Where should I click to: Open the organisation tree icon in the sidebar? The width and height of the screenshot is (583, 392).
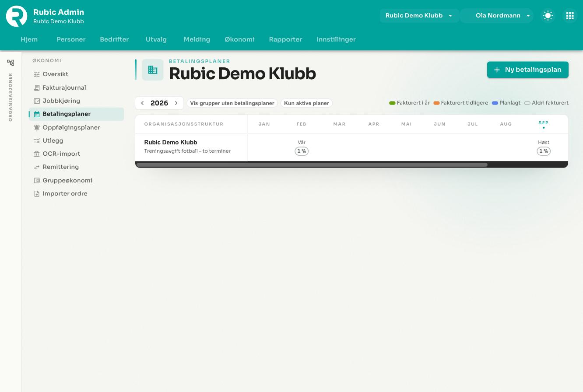click(11, 63)
